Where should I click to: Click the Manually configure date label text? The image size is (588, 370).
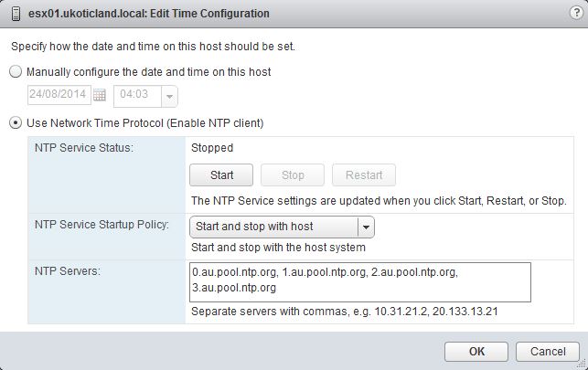pos(148,72)
